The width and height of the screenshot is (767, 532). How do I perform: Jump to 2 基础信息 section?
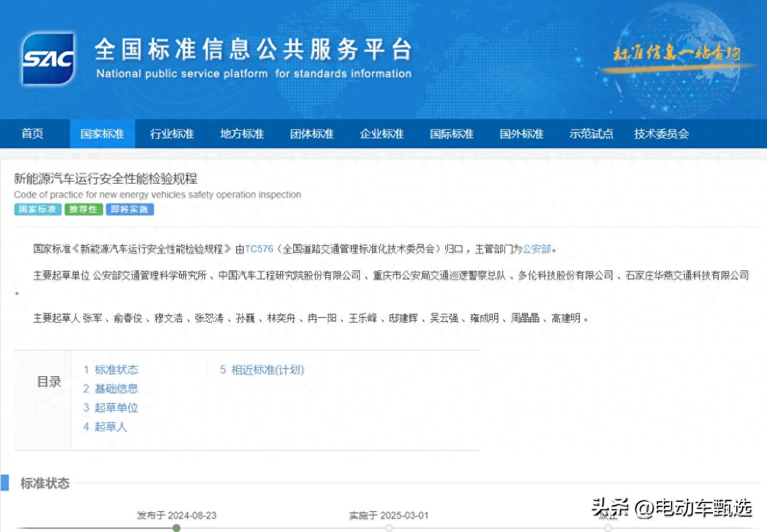pyautogui.click(x=111, y=389)
